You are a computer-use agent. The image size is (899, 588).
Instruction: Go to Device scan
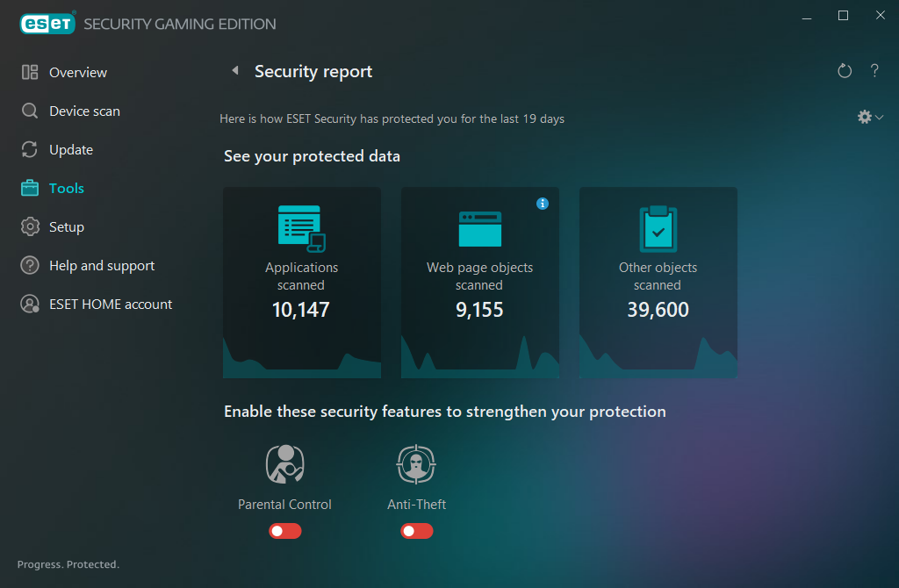tap(85, 111)
